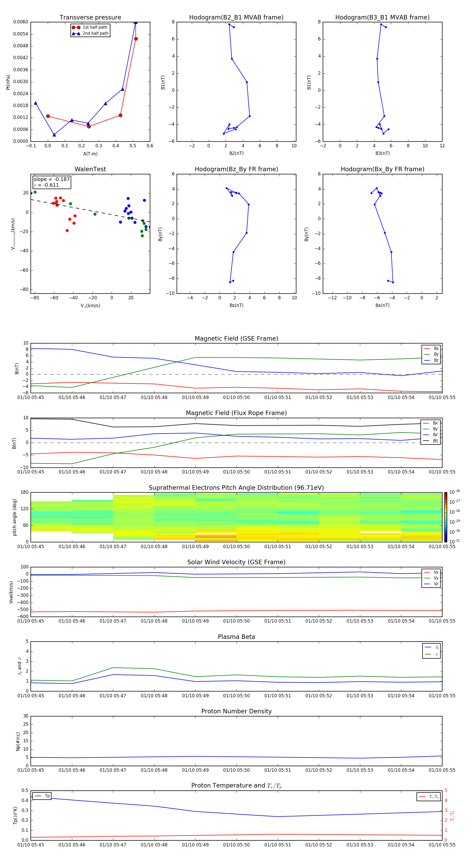Select the "By" entry in GSE legend
Image resolution: width=473 pixels, height=868 pixels.
point(431,355)
